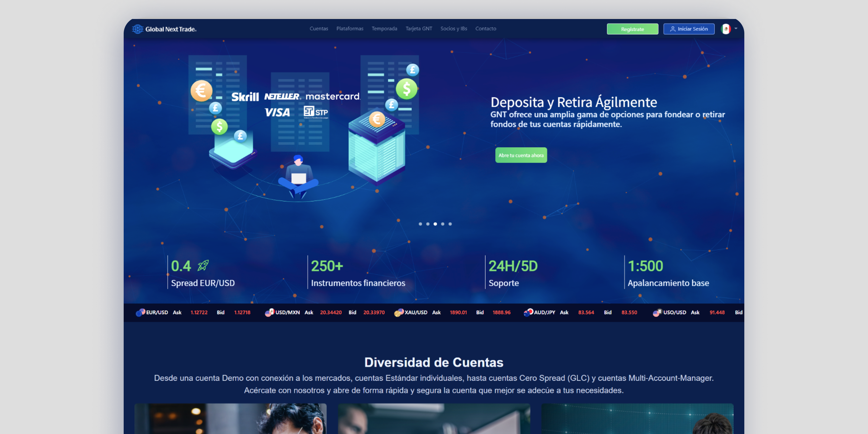
Task: Click EUR/USD Ask value 1.12722
Action: tap(199, 312)
